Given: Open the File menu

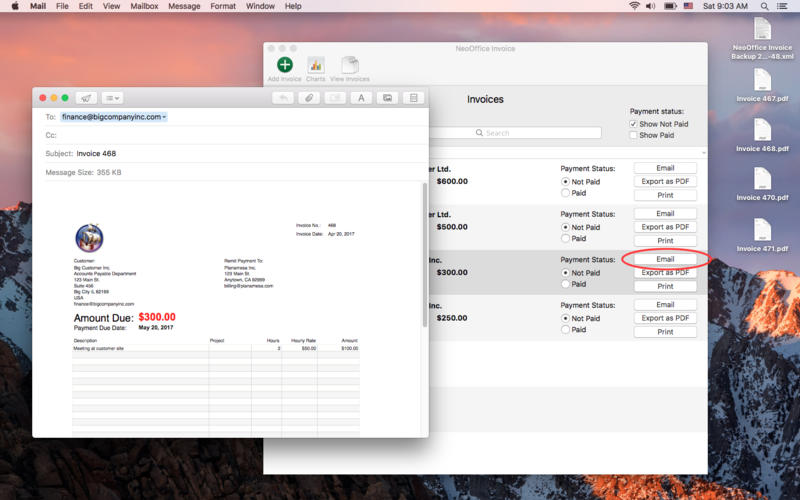Looking at the screenshot, I should (62, 6).
